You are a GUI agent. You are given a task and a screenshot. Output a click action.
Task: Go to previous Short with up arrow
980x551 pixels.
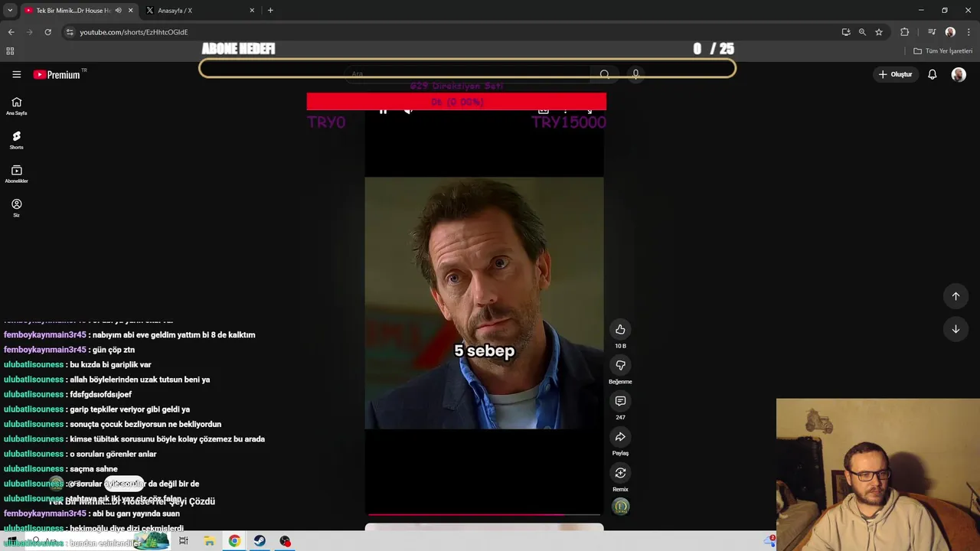(x=955, y=296)
